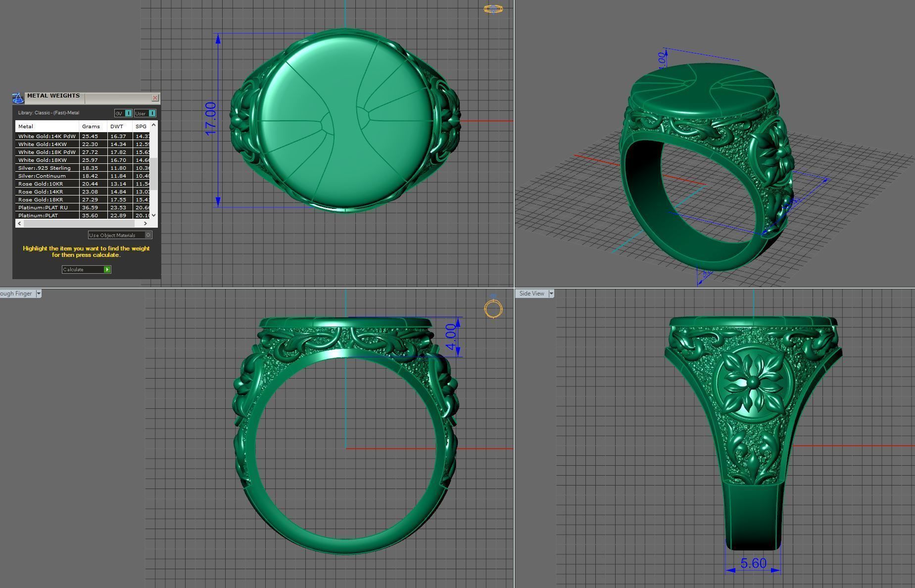The image size is (915, 588).
Task: Click the DWT column header
Action: (x=120, y=126)
